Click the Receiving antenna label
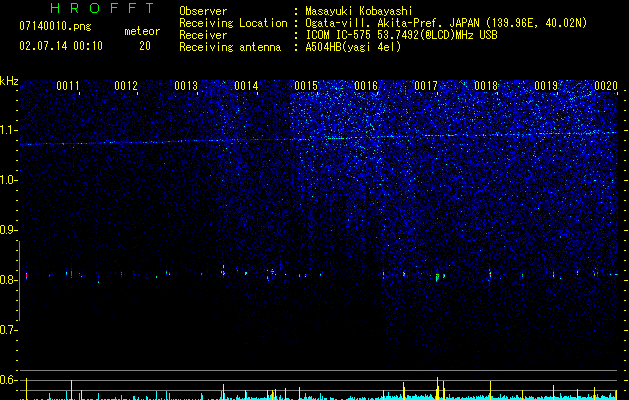 pyautogui.click(x=230, y=47)
